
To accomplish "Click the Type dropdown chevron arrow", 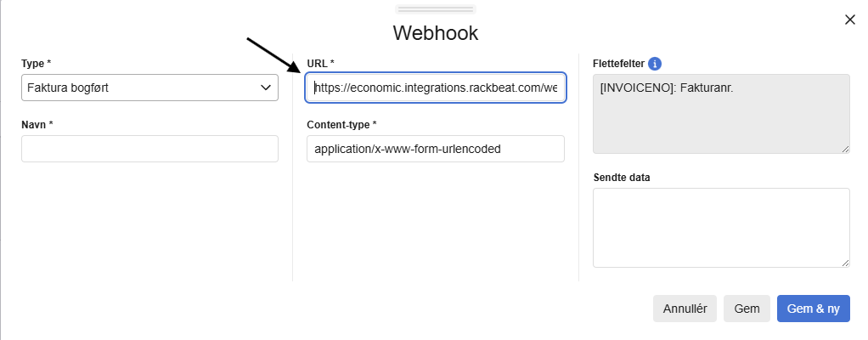I will (x=265, y=88).
